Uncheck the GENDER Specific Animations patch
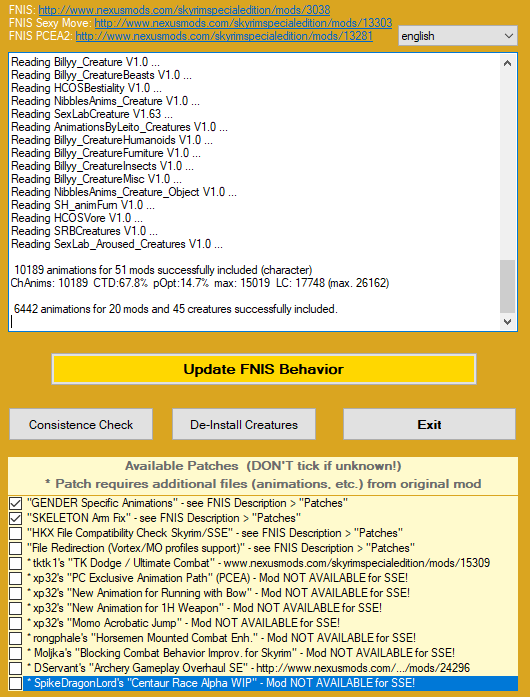The width and height of the screenshot is (530, 697). click(x=16, y=503)
